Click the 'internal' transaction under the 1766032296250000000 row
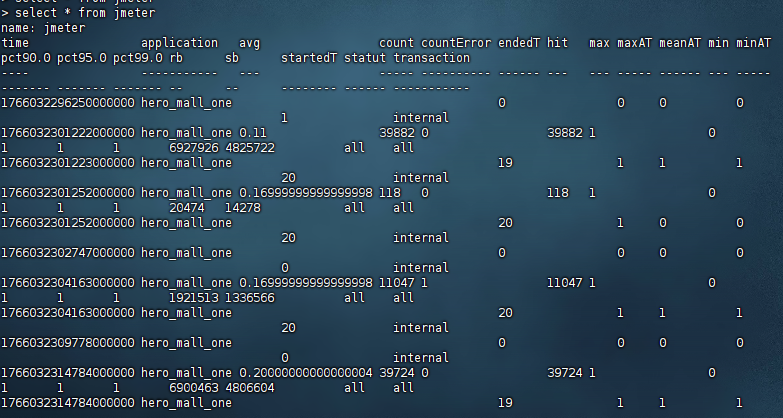Viewport: 783px width, 418px height. 420,118
